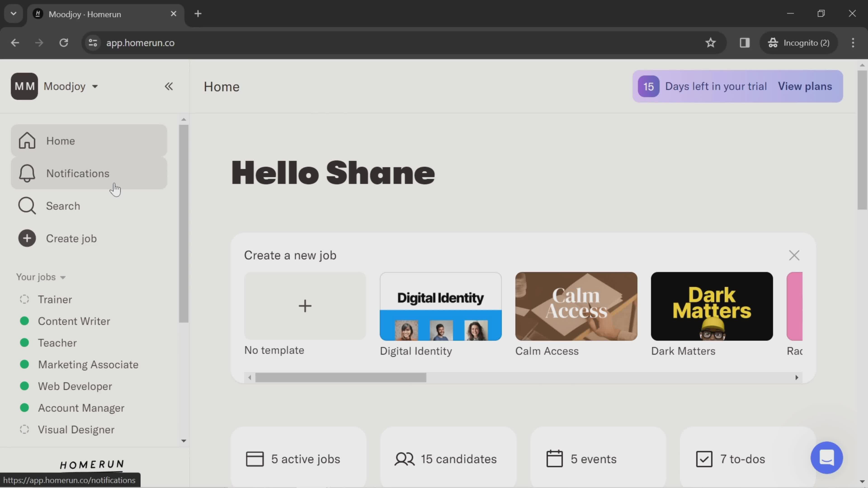The height and width of the screenshot is (488, 868).
Task: Click the address bar URL app.homerun.co
Action: click(x=141, y=43)
